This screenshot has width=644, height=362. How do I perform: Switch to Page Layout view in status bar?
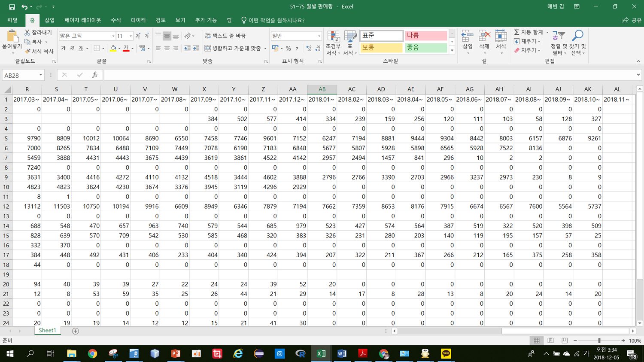point(550,341)
